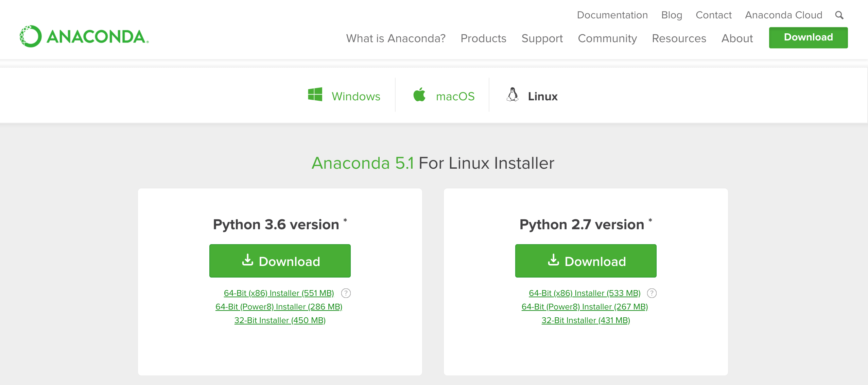The image size is (868, 385).
Task: Download the Python 2.7 version
Action: coord(586,261)
